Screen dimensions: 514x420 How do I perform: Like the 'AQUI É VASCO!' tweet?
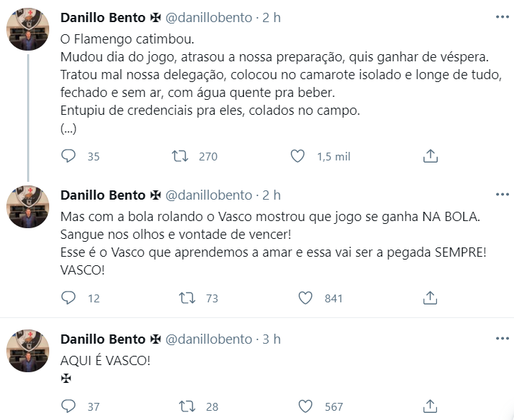click(305, 406)
